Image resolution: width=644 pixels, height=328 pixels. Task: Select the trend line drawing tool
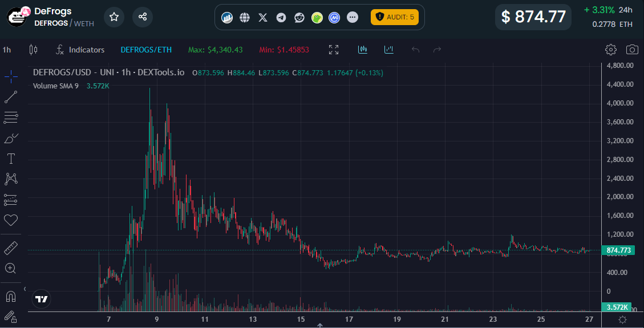pos(11,98)
